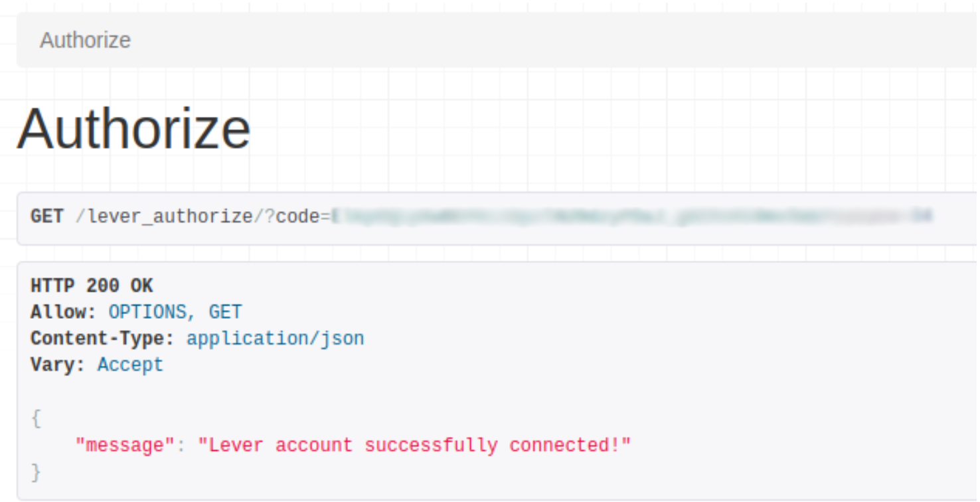Screen dimensions: 980x502
Task: Click the OPTIONS, GET allowed methods value
Action: coord(175,312)
